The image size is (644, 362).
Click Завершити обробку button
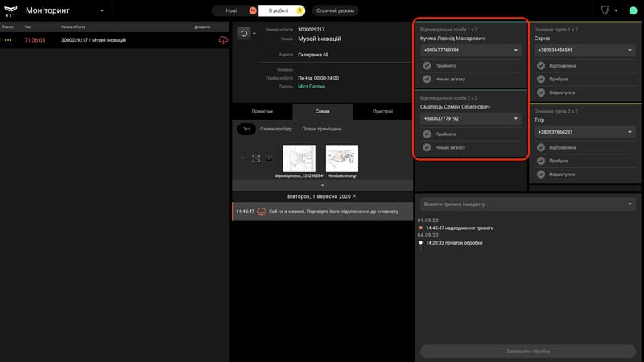(x=528, y=351)
